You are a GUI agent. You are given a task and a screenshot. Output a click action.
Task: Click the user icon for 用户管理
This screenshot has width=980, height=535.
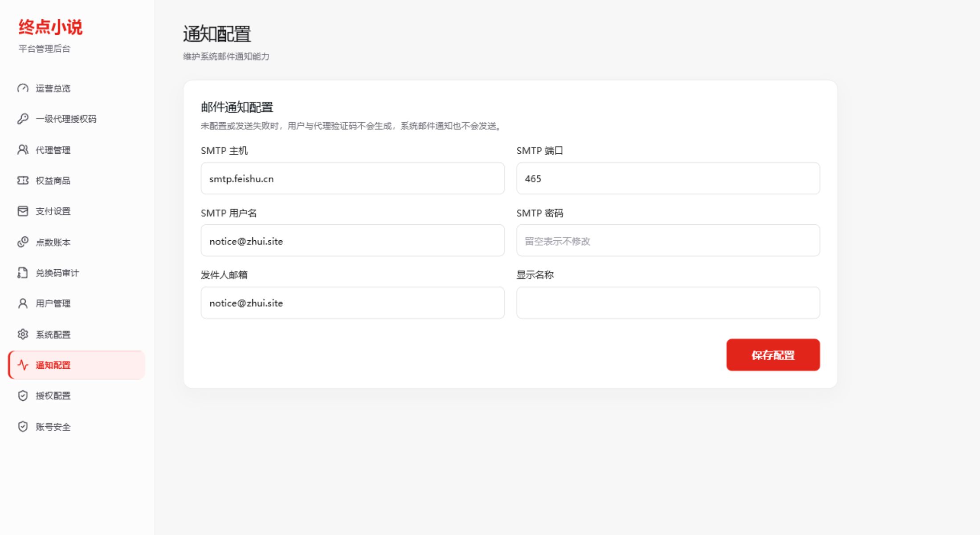23,303
